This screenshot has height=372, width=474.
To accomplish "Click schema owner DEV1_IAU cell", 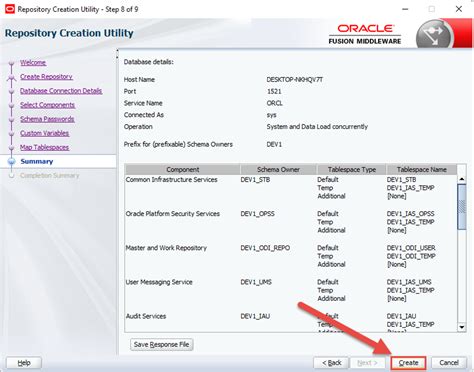I will [x=255, y=316].
